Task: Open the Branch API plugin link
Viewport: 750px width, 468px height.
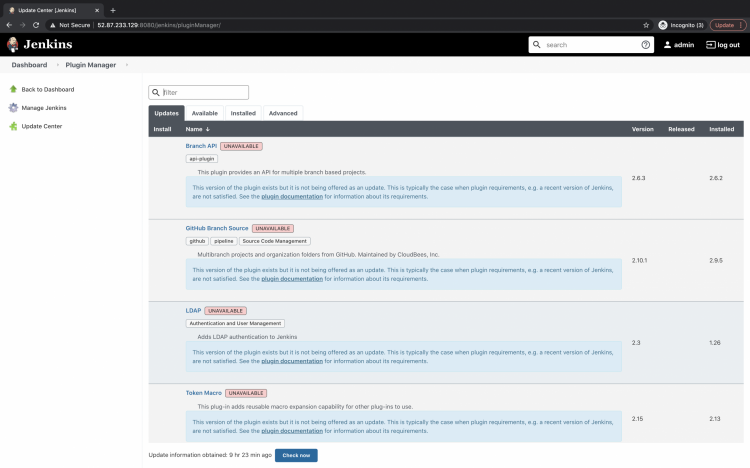Action: click(201, 146)
